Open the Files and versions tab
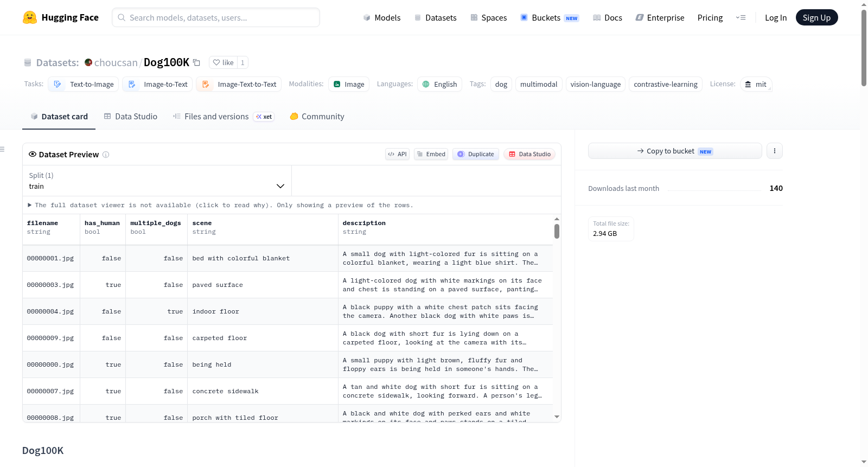This screenshot has width=868, height=467. [224, 117]
